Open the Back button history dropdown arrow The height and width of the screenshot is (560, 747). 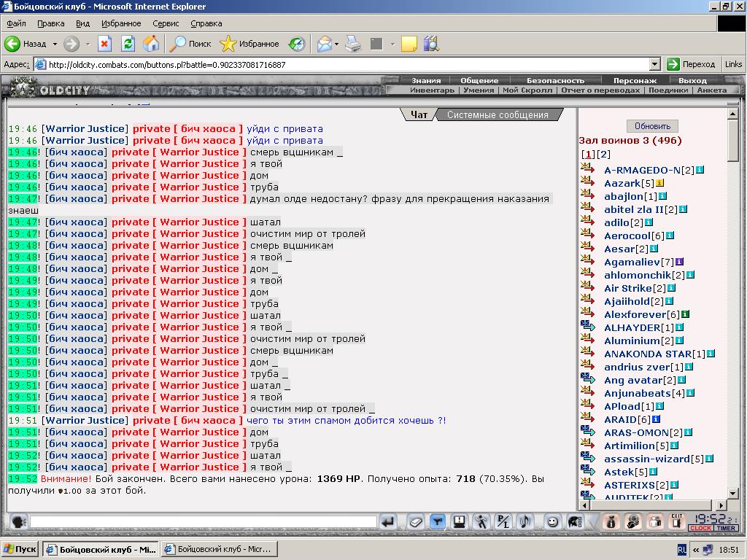click(55, 44)
